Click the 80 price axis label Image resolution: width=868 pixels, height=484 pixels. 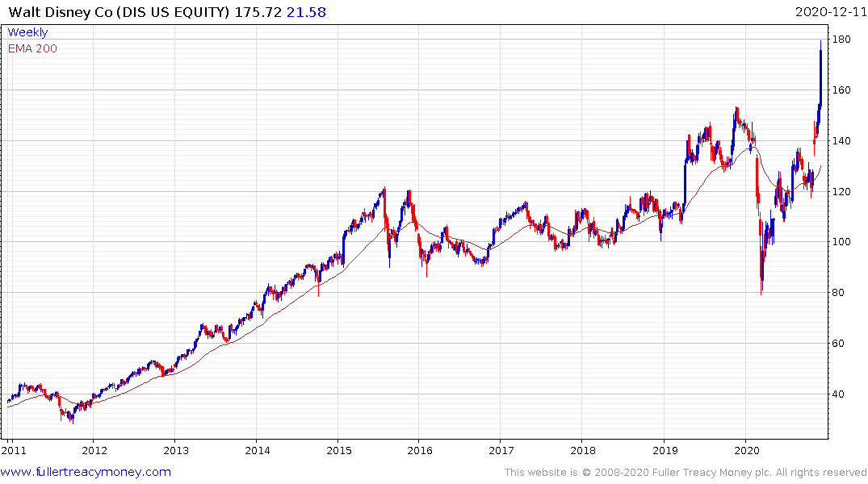click(x=839, y=293)
